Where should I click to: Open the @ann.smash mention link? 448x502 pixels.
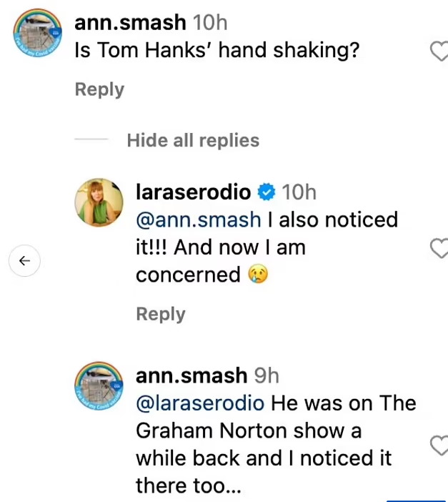point(197,220)
